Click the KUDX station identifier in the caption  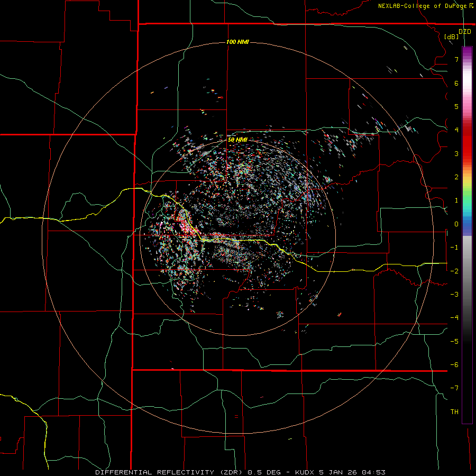pyautogui.click(x=305, y=472)
